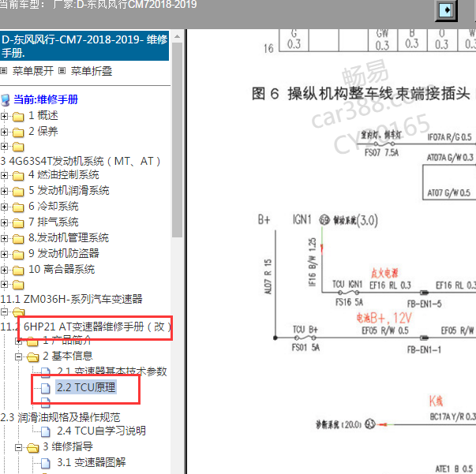Image resolution: width=476 pixels, height=474 pixels.
Task: Open 2.2 TCU原理 page
Action: tap(86, 387)
